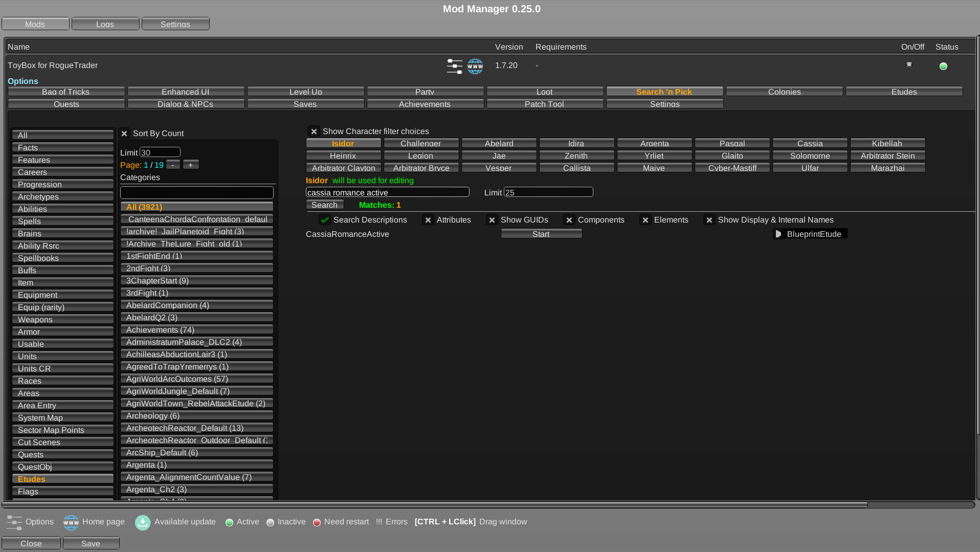Click the Available update legend icon

tap(143, 522)
